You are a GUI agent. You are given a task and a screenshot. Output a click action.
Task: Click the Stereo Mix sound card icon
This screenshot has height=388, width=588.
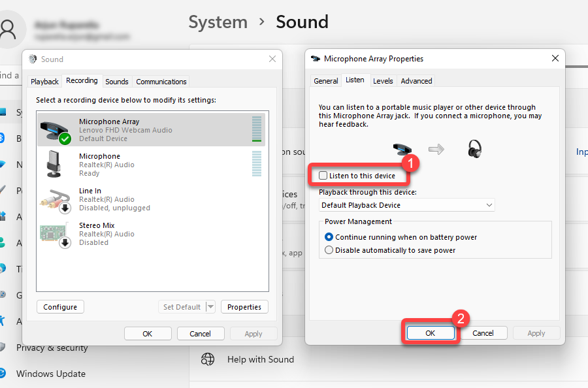[x=56, y=234]
